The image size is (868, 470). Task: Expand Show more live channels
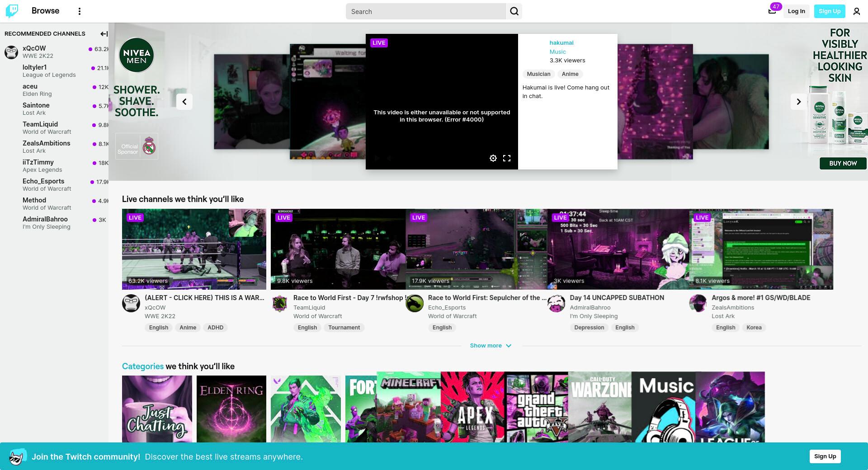(491, 346)
